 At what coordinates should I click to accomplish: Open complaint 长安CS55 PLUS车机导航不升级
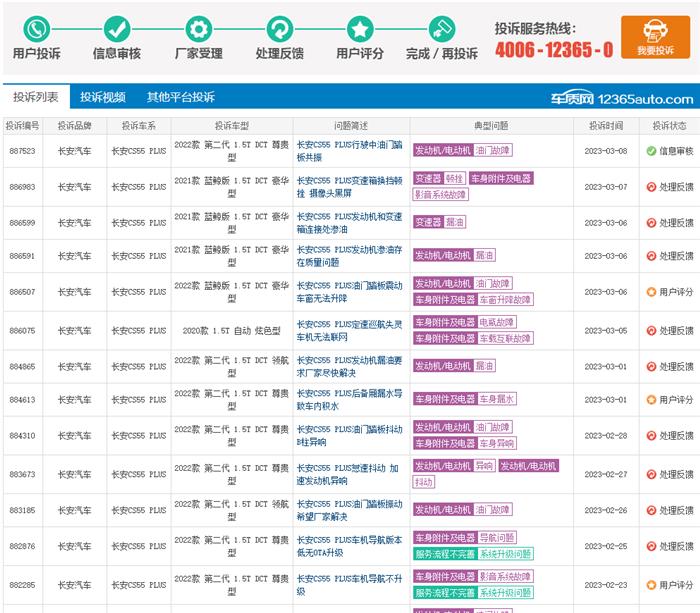[x=350, y=585]
